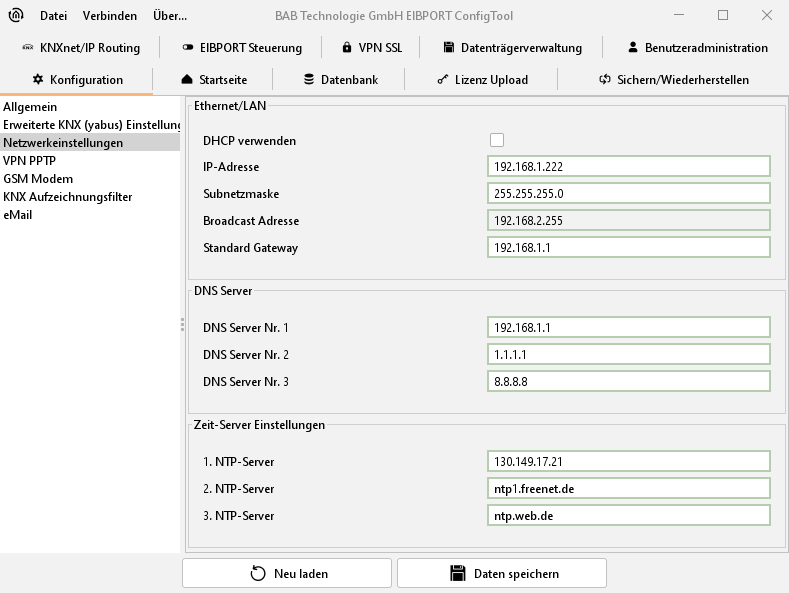The image size is (789, 593).
Task: Open the Datei menu
Action: pos(53,16)
